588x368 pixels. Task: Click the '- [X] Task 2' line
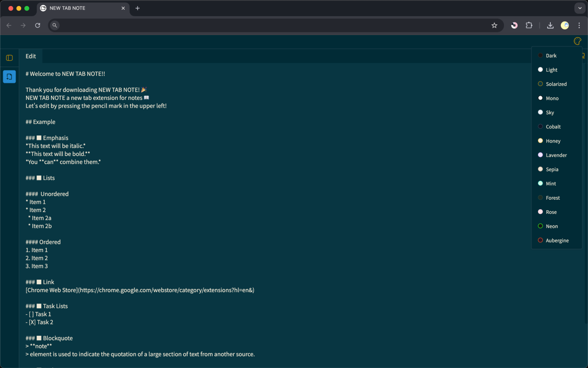point(40,322)
